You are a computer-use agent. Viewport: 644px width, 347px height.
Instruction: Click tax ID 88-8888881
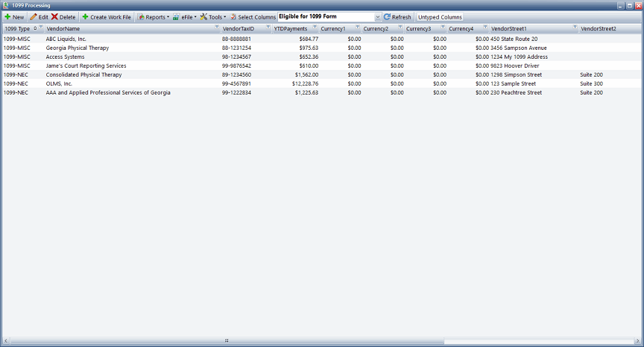point(236,39)
